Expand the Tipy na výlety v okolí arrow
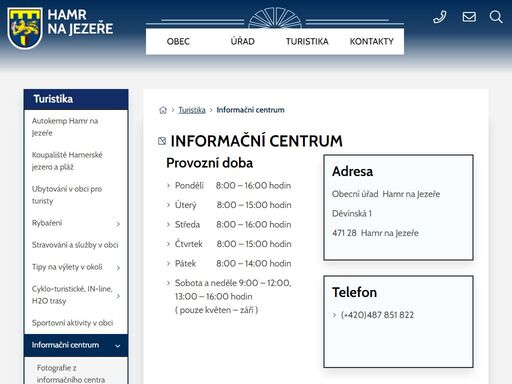Screen dimensions: 512x384 point(118,268)
